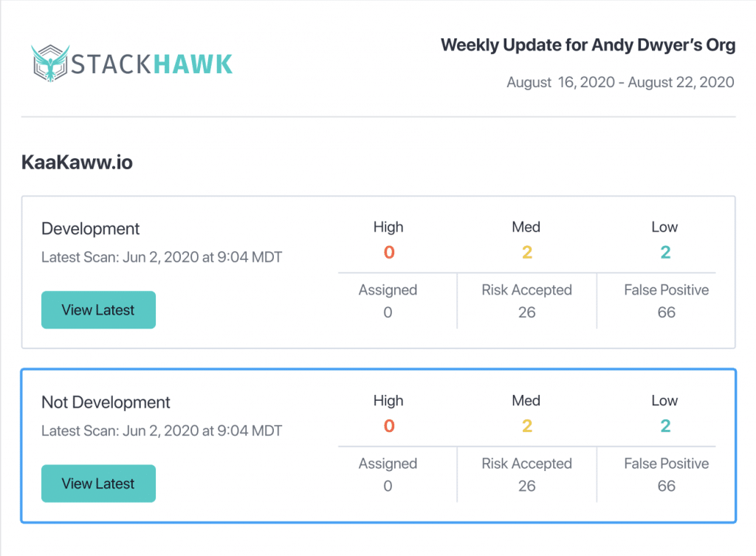Click the Development Low count 2

[x=665, y=253]
